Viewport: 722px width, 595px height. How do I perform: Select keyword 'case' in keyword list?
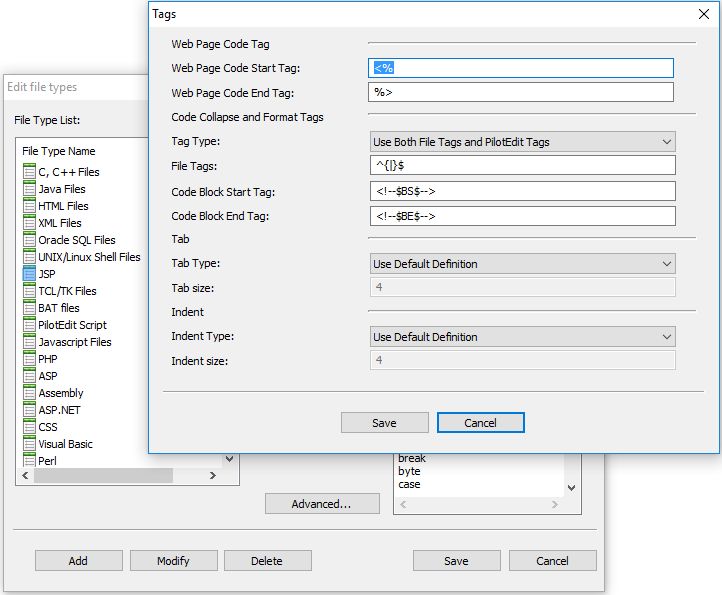(409, 484)
